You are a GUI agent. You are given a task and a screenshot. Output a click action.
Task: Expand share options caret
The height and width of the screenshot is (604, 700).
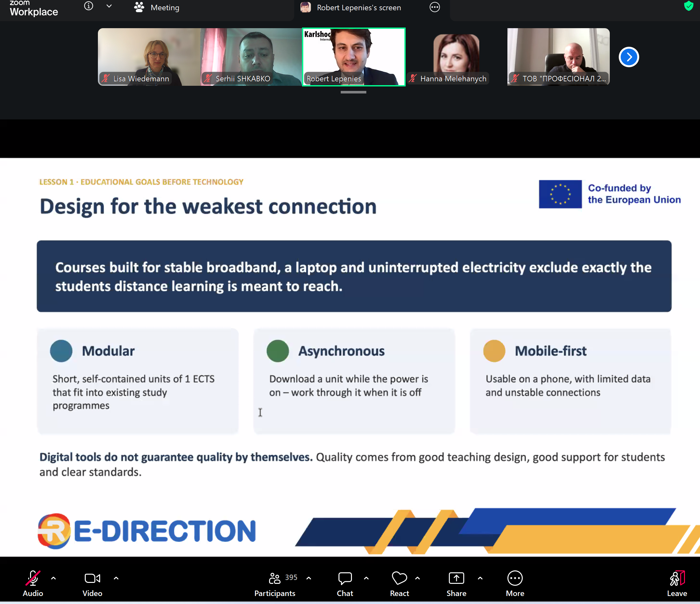pyautogui.click(x=480, y=578)
